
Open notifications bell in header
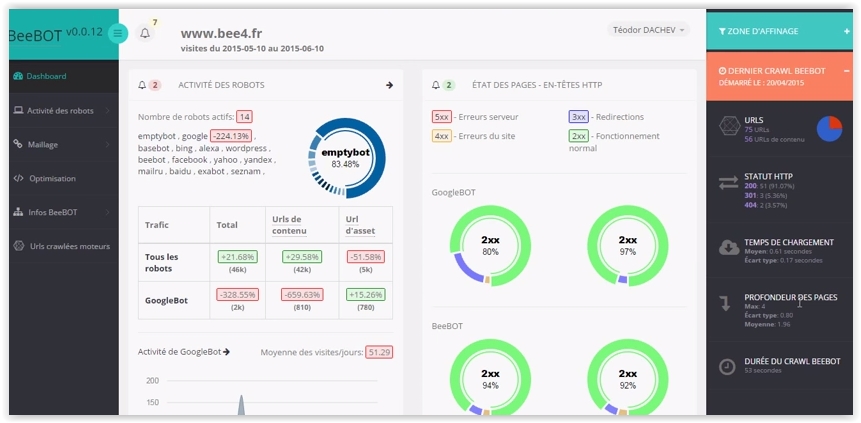(x=145, y=34)
